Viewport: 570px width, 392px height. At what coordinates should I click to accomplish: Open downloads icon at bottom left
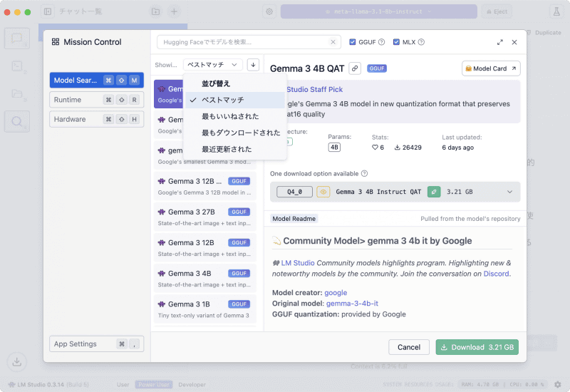coord(16,362)
